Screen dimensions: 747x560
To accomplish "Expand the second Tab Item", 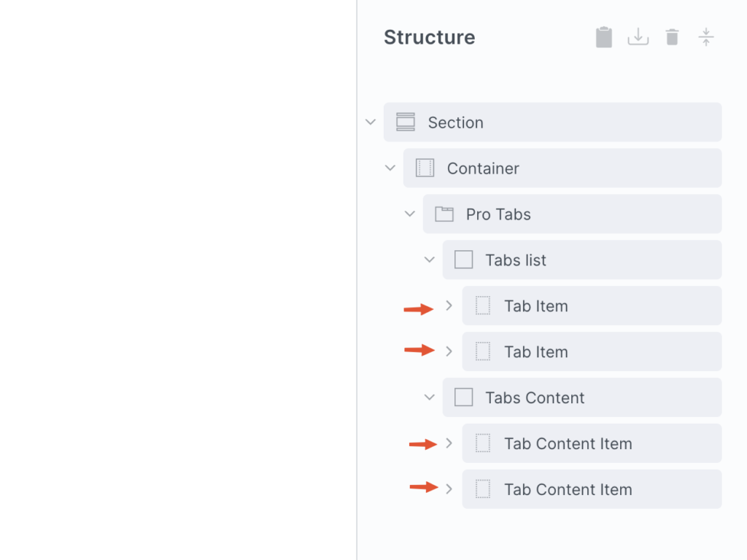I will click(x=449, y=352).
